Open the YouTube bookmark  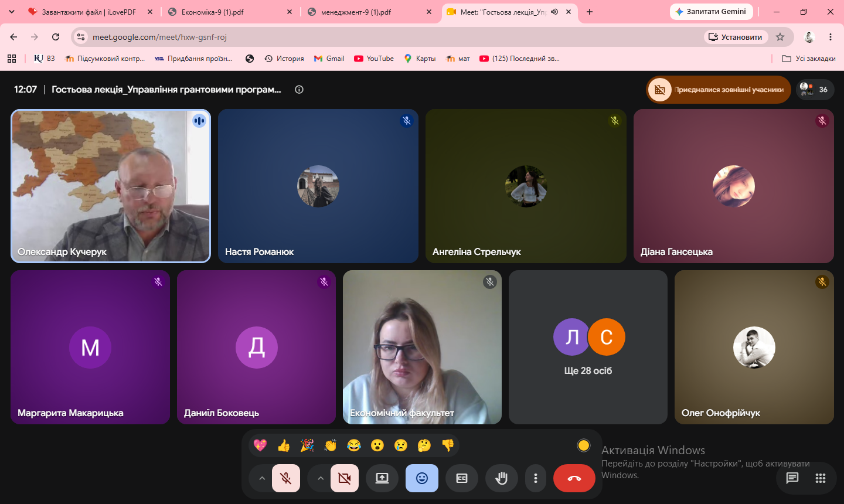pyautogui.click(x=374, y=59)
